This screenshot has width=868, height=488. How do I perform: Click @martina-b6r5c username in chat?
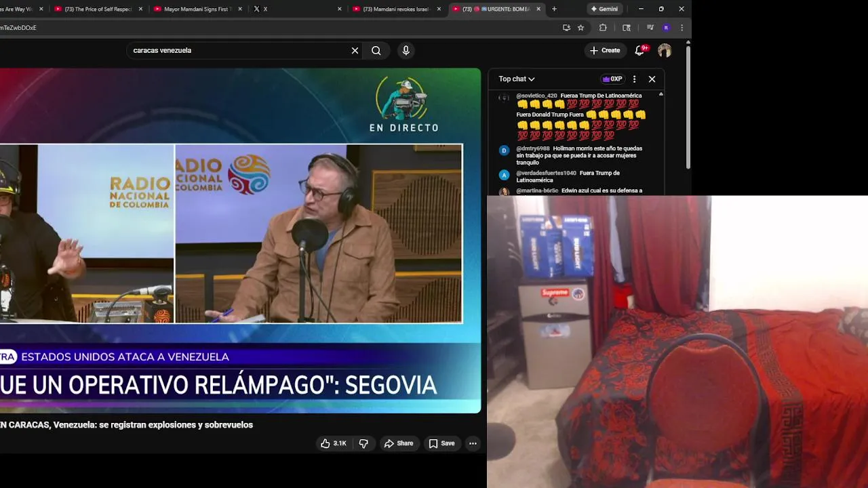537,190
